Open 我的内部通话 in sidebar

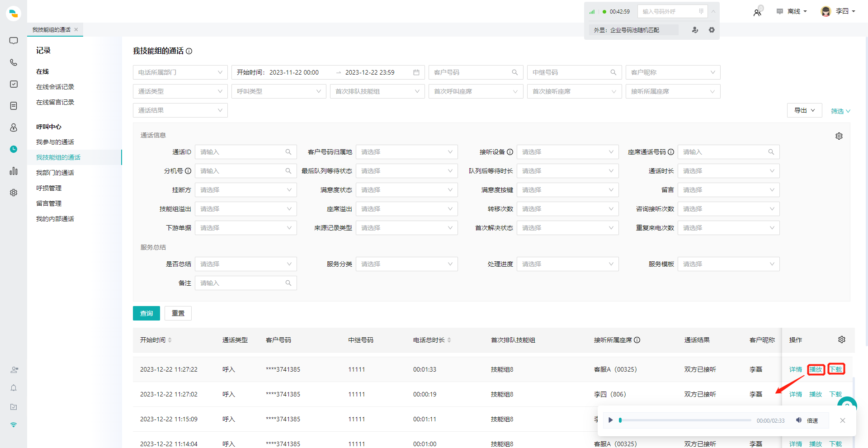[55, 219]
